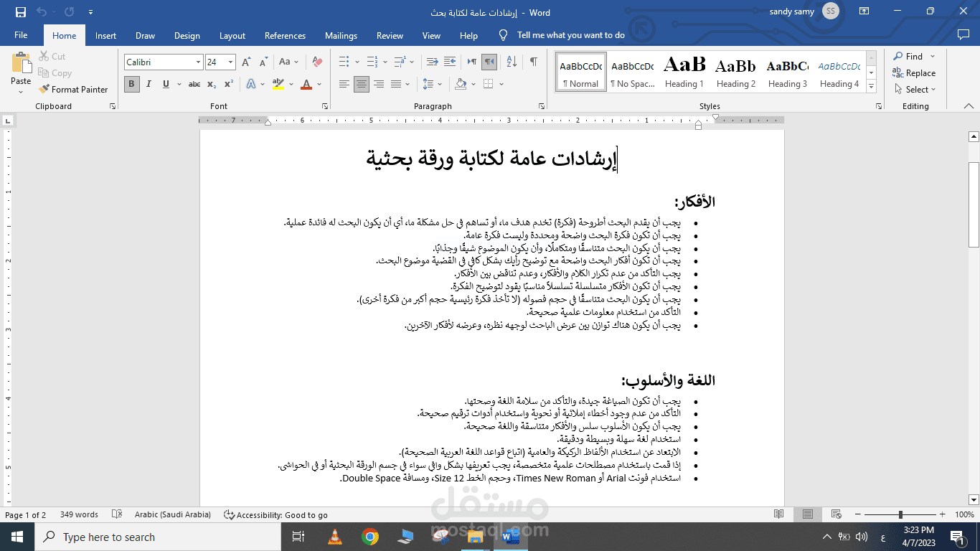Increase paragraph indent

(450, 62)
